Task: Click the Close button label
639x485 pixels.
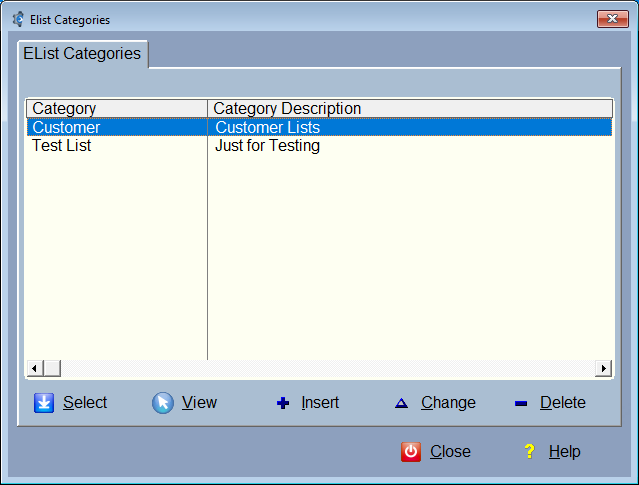Action: tap(450, 452)
